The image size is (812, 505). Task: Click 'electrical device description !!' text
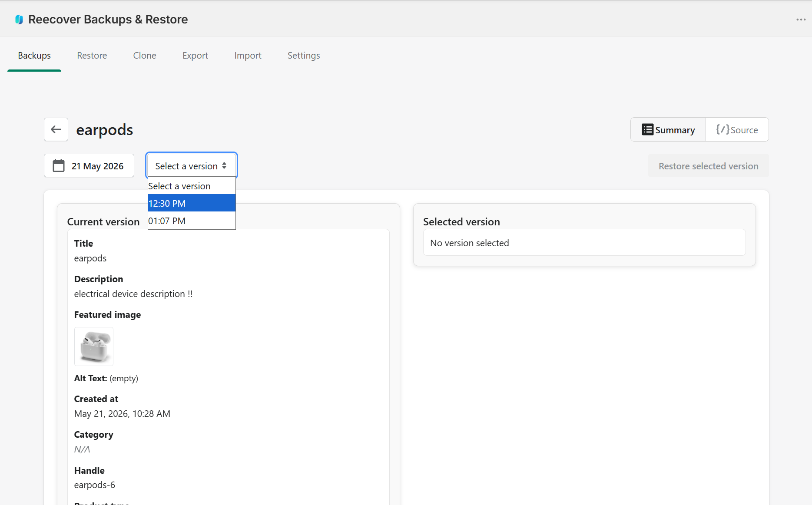[133, 294]
